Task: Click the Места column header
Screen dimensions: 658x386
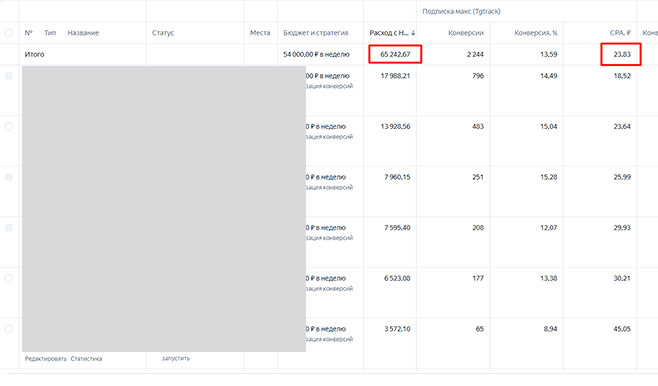Action: tap(260, 33)
